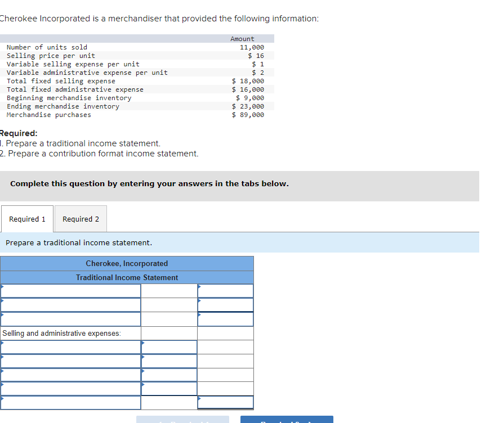Click the $ 16,000 fixed administrative value

pos(248,89)
